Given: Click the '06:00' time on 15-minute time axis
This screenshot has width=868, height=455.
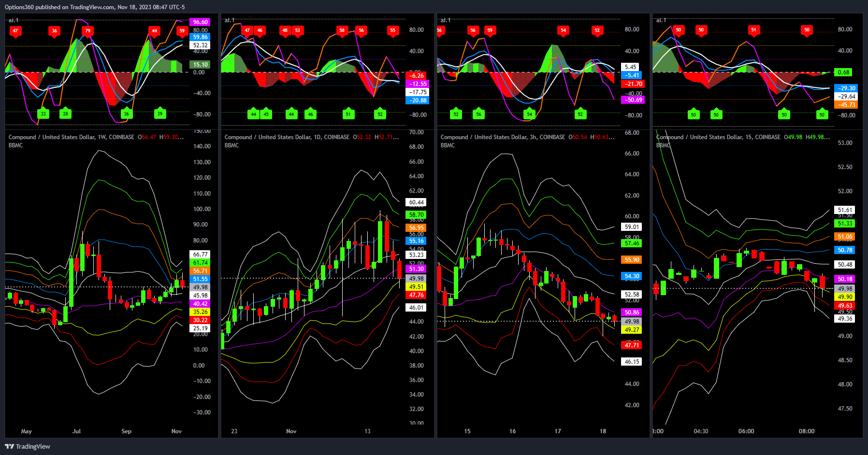Looking at the screenshot, I should click(x=746, y=431).
